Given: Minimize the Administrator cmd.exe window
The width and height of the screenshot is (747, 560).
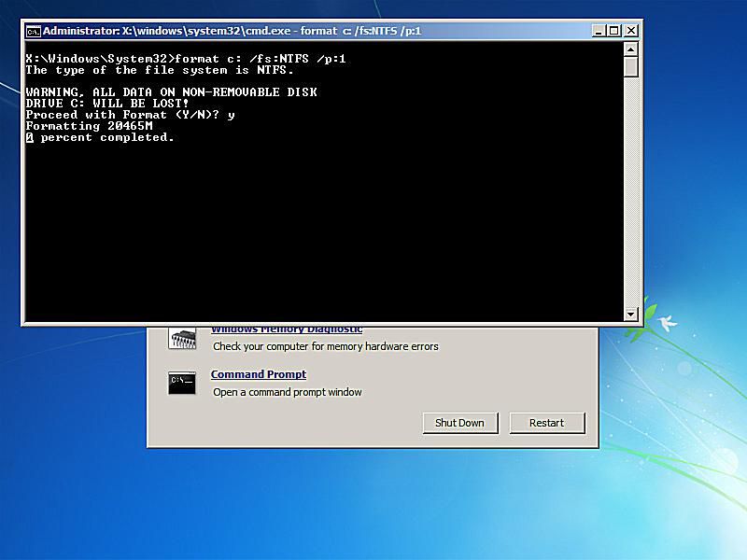Looking at the screenshot, I should click(x=598, y=31).
